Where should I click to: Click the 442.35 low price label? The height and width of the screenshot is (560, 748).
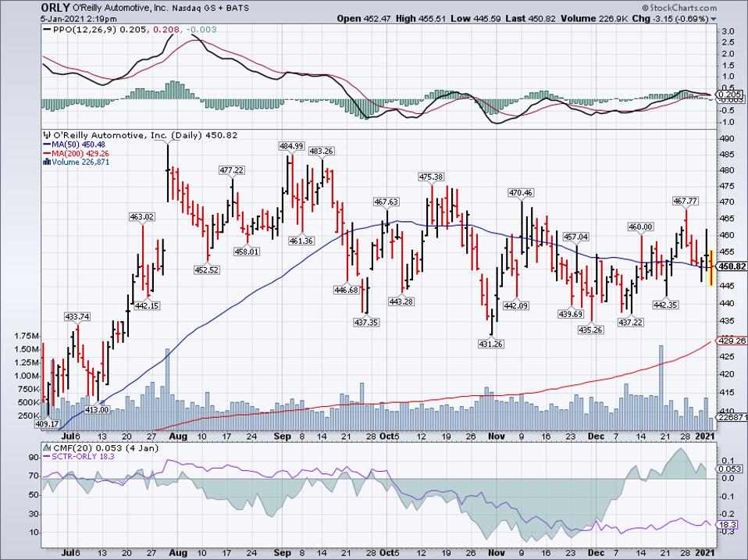click(665, 305)
